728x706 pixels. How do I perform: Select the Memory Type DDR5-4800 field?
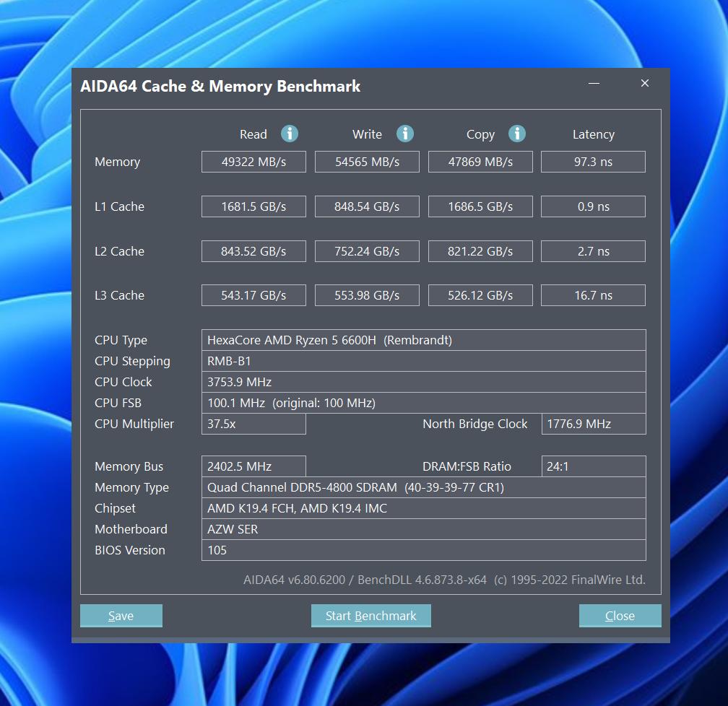pyautogui.click(x=423, y=487)
